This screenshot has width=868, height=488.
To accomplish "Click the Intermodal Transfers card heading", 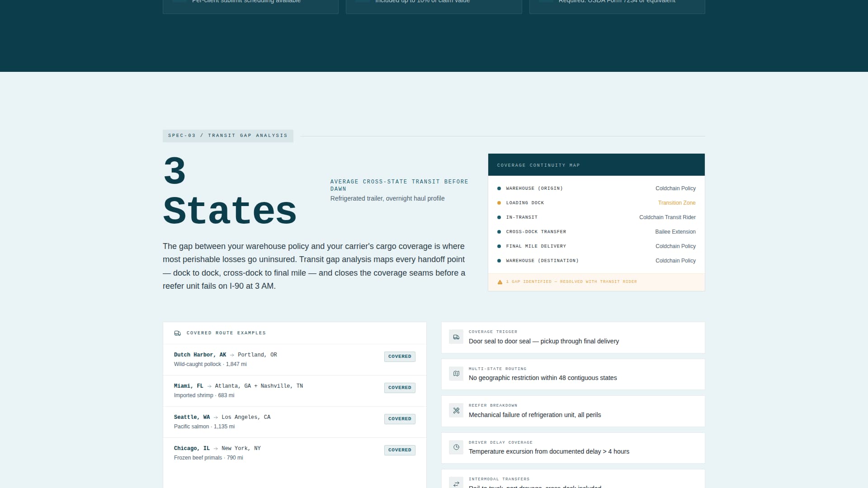I will tap(499, 479).
